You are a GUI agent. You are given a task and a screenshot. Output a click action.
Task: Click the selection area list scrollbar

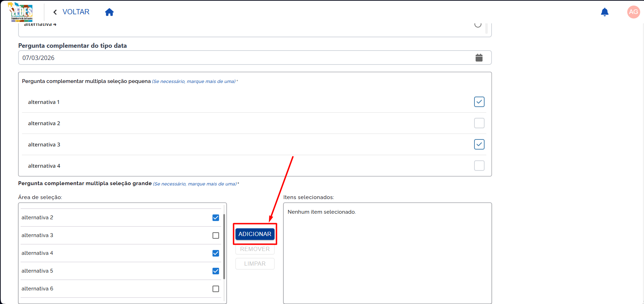tap(224, 246)
